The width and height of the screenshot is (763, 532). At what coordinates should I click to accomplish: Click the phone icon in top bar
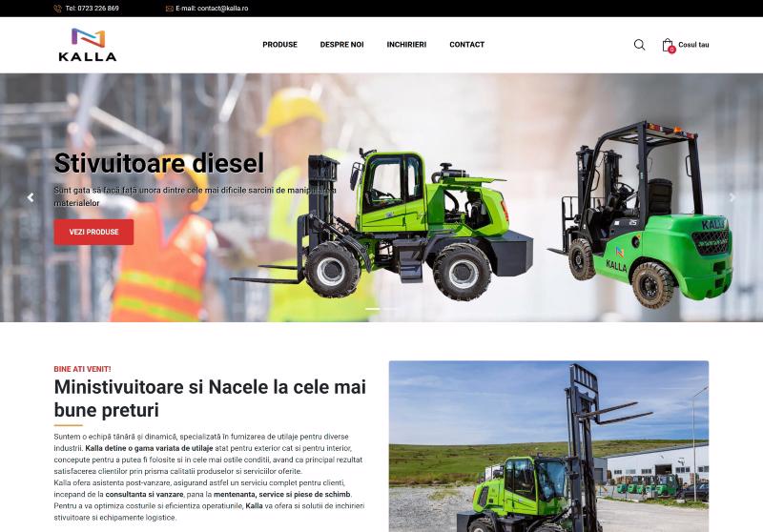(x=57, y=9)
